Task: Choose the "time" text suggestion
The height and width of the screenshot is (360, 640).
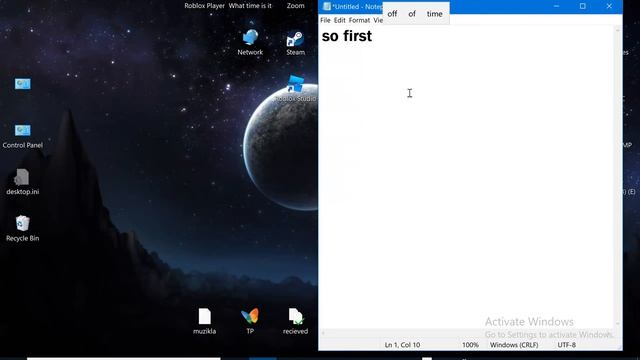Action: point(435,14)
